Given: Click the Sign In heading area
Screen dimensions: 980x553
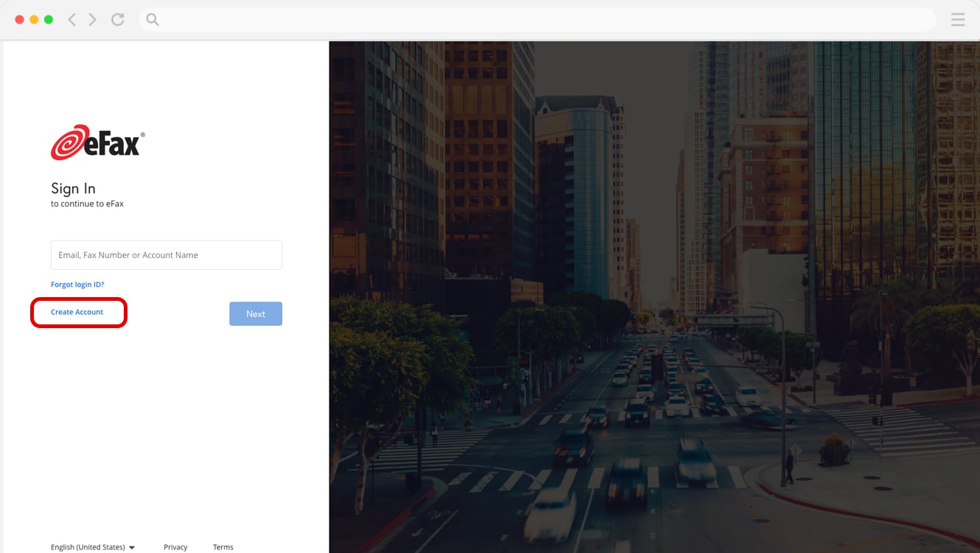Looking at the screenshot, I should [72, 188].
